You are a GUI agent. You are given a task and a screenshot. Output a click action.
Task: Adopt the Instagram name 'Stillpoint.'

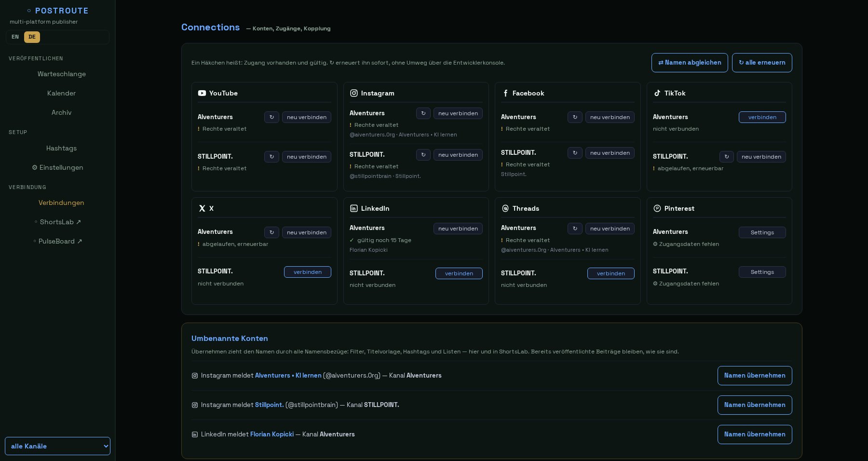[x=755, y=405]
